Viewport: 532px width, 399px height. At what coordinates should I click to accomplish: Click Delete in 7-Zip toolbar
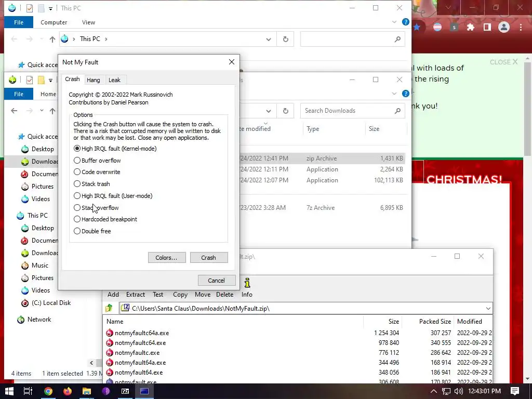click(x=224, y=295)
